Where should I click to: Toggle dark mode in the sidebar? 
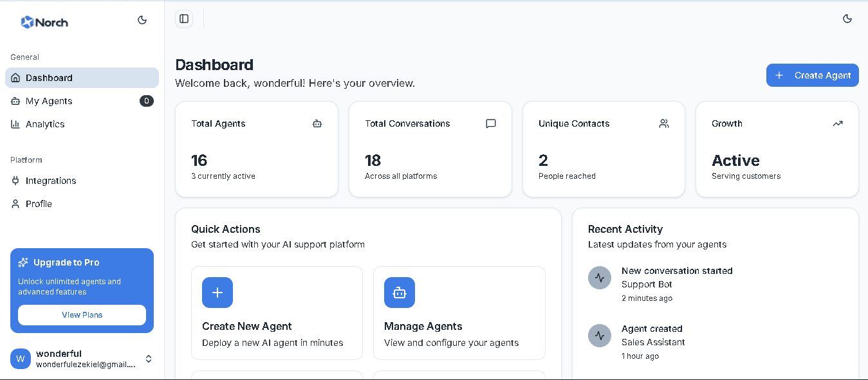142,19
